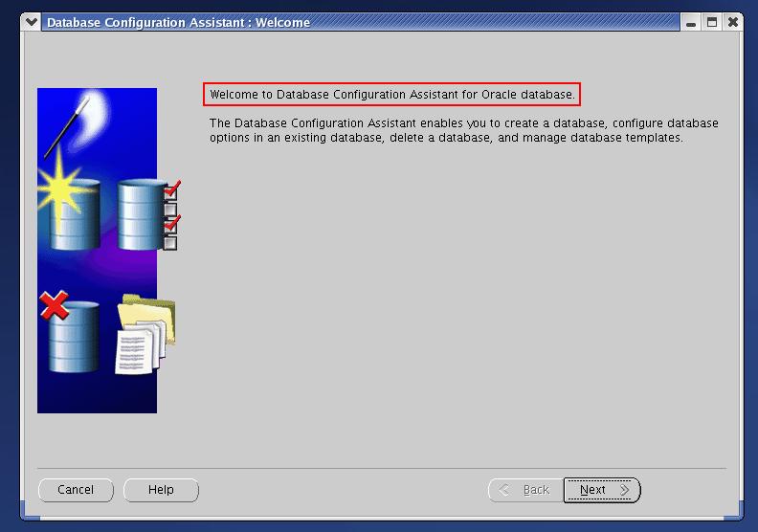Click the third checked checklist box
Screen dimensions: 758x532
(x=171, y=225)
